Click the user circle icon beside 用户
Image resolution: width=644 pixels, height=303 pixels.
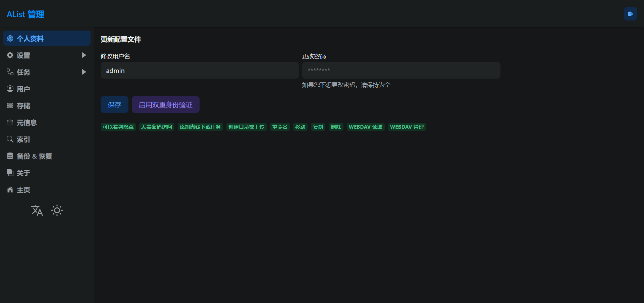click(10, 89)
